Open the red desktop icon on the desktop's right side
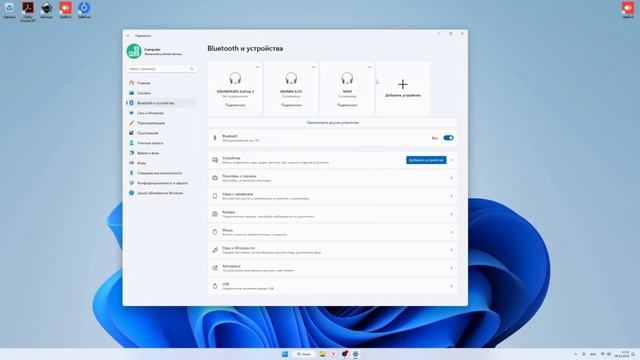Screen dimensions: 640x360 (628, 10)
